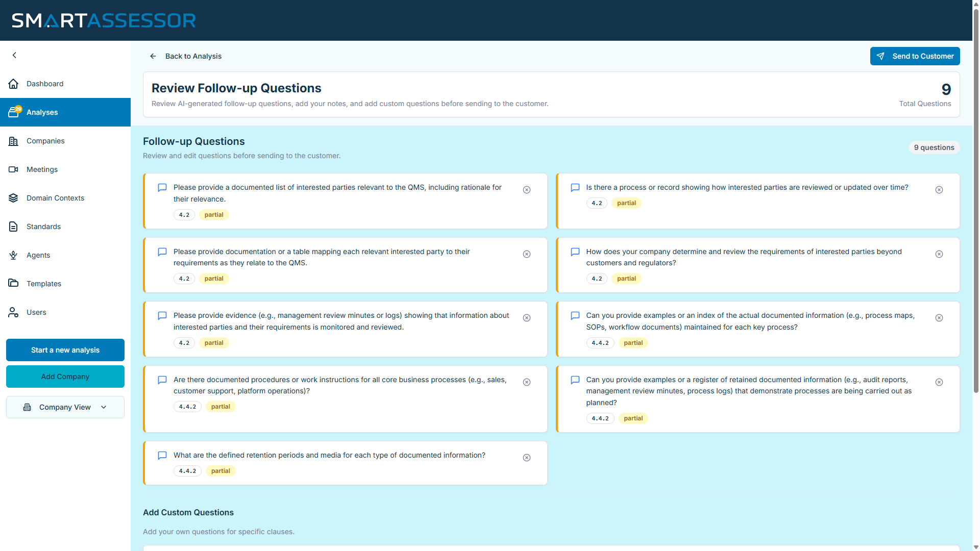Click the Send to Customer button
The image size is (980, 551).
click(915, 56)
